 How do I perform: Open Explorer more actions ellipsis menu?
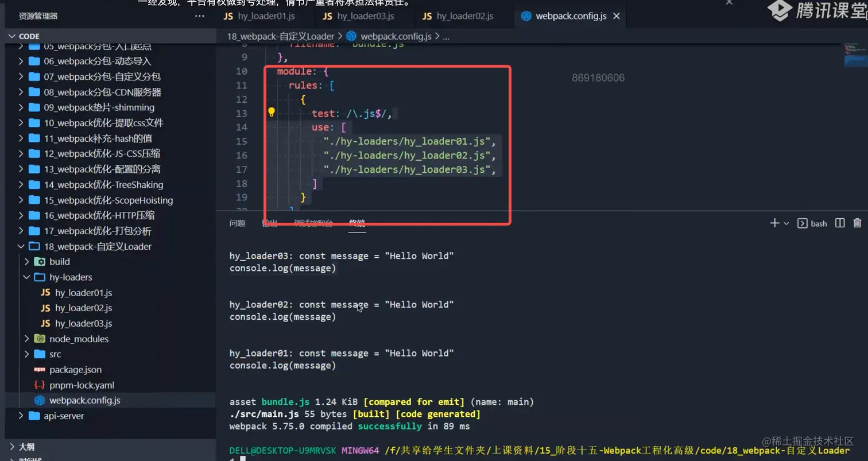point(200,16)
